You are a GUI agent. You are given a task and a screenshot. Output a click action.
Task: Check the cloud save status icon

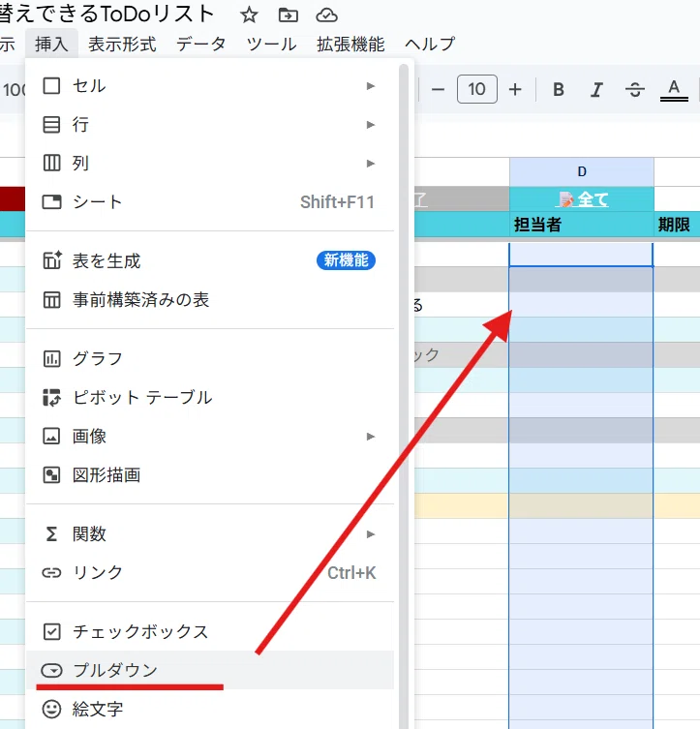pyautogui.click(x=326, y=15)
